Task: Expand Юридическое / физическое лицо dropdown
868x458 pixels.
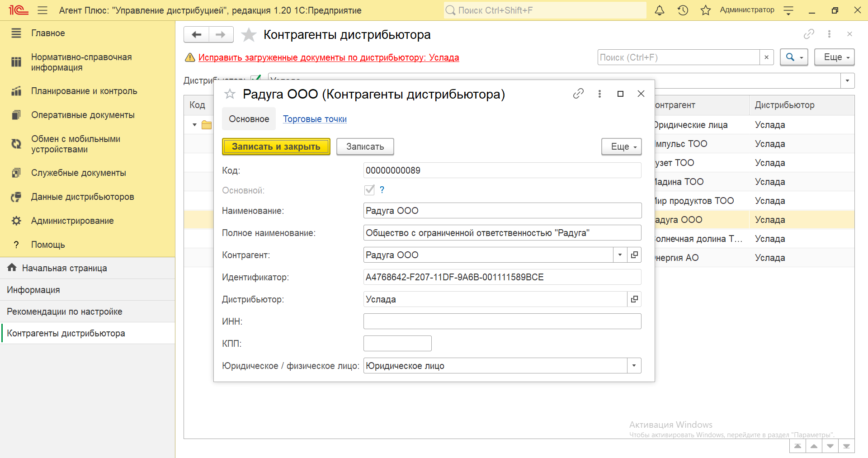Action: point(634,366)
